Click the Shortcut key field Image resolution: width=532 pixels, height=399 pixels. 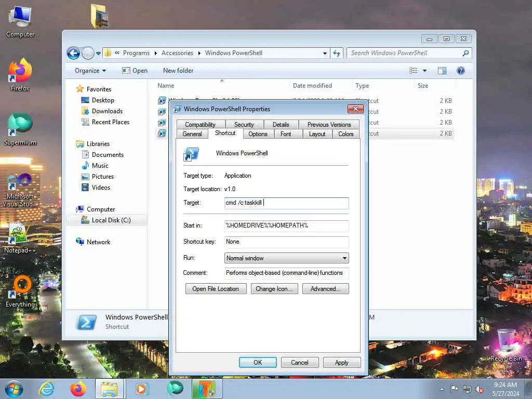286,242
